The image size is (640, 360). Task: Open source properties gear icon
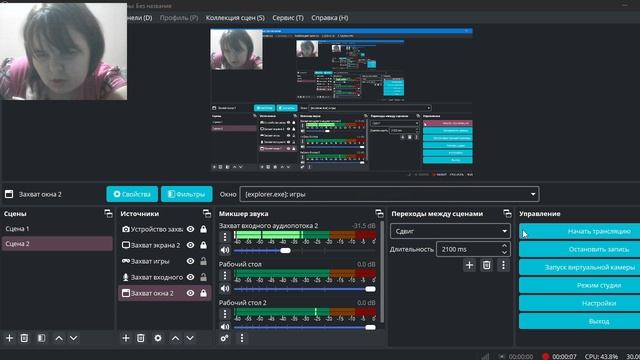tap(158, 338)
